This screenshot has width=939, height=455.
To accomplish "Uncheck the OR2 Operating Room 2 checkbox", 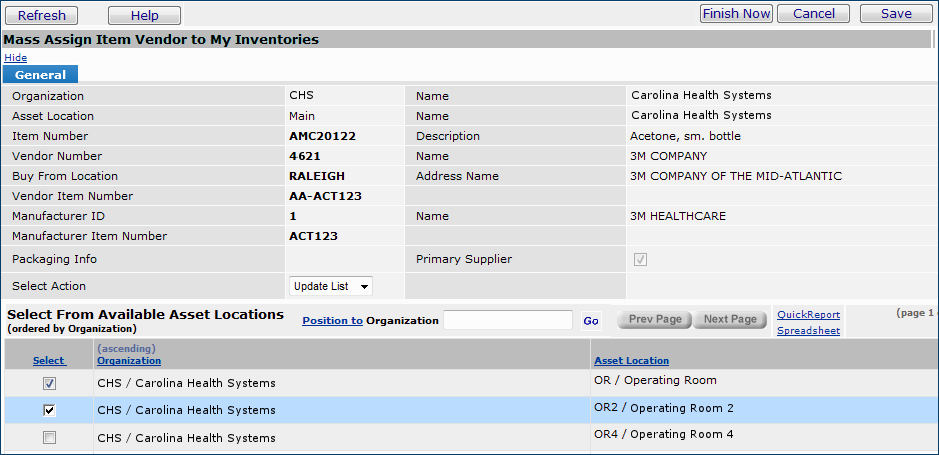I will (x=49, y=410).
